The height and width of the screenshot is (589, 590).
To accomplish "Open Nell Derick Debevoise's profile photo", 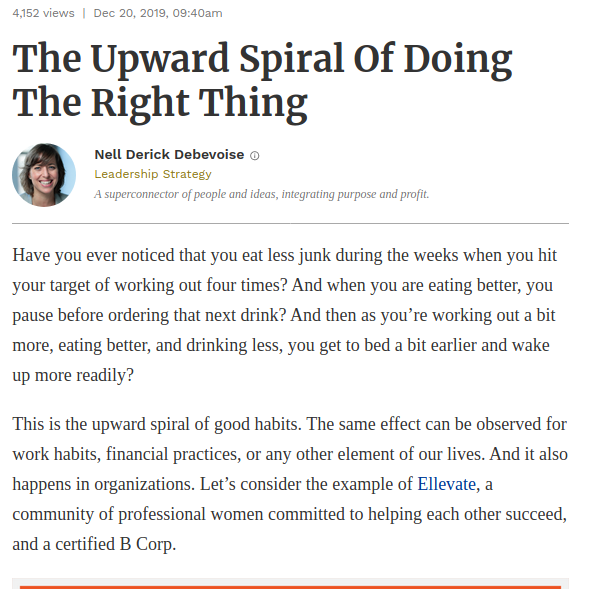I will pyautogui.click(x=44, y=175).
